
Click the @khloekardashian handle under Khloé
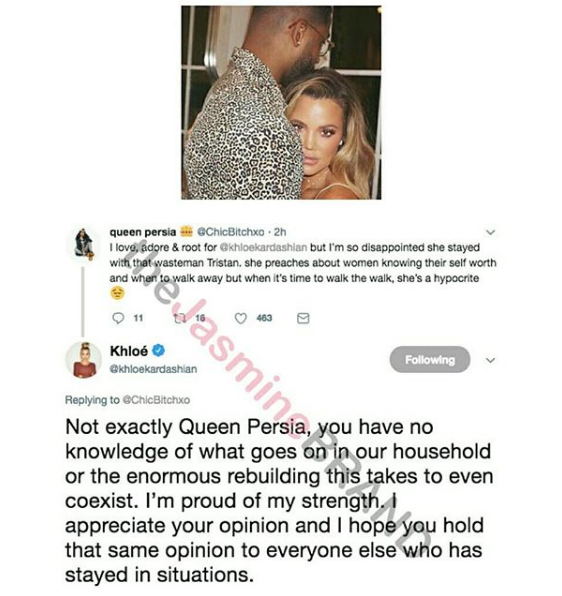click(153, 369)
